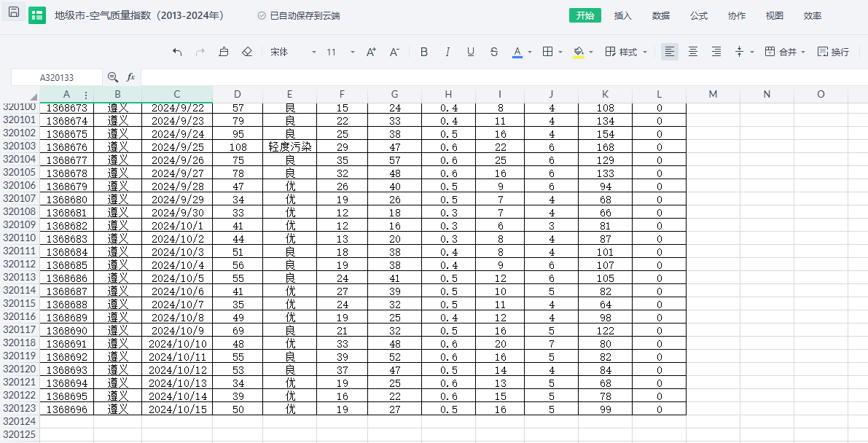Select the format painter icon
Viewport: 868px width, 443px height.
pos(224,52)
